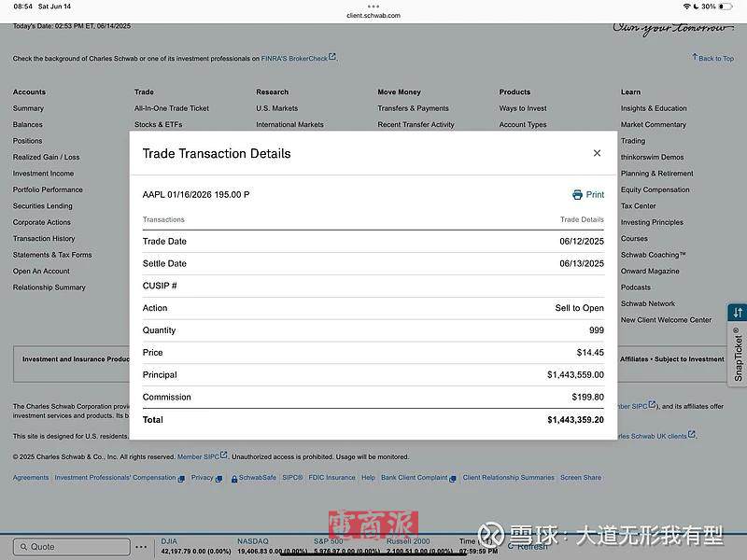Open the FDIC Insurance link
The width and height of the screenshot is (747, 560).
[x=331, y=477]
